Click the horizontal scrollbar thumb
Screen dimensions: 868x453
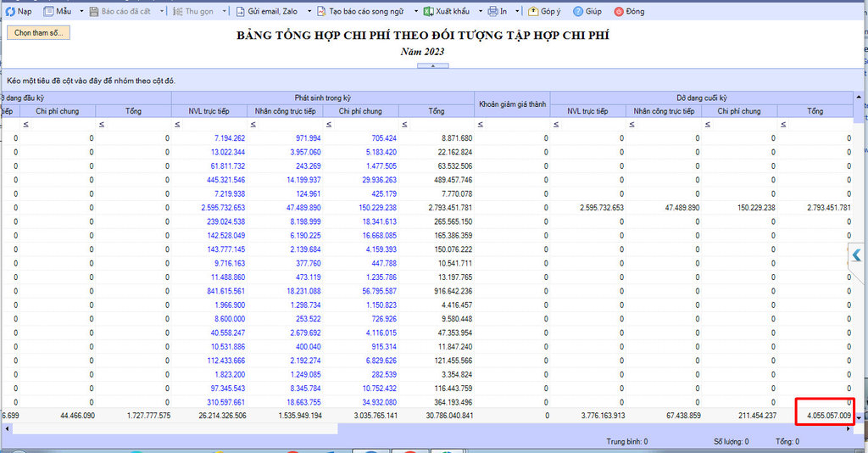coord(175,428)
